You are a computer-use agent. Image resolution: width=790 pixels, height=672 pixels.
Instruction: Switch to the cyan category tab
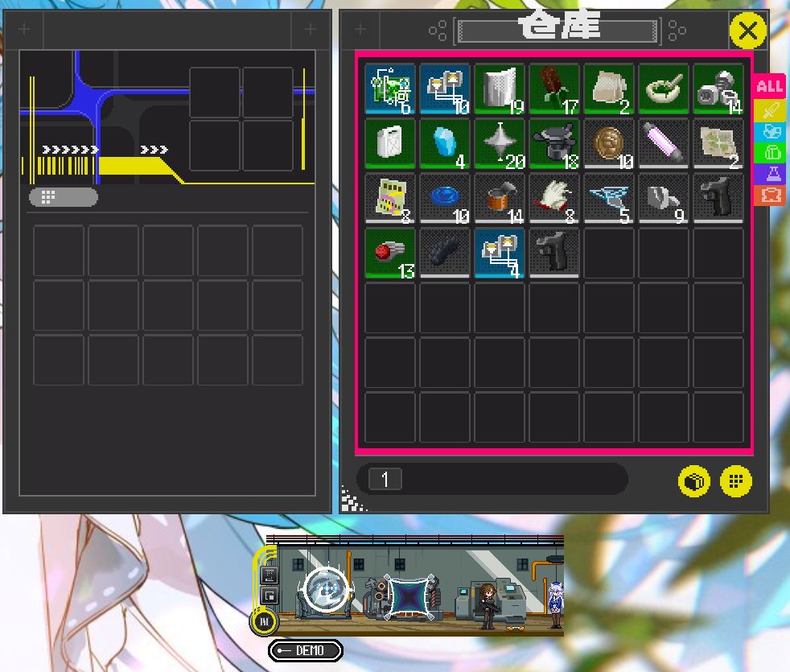click(x=769, y=131)
